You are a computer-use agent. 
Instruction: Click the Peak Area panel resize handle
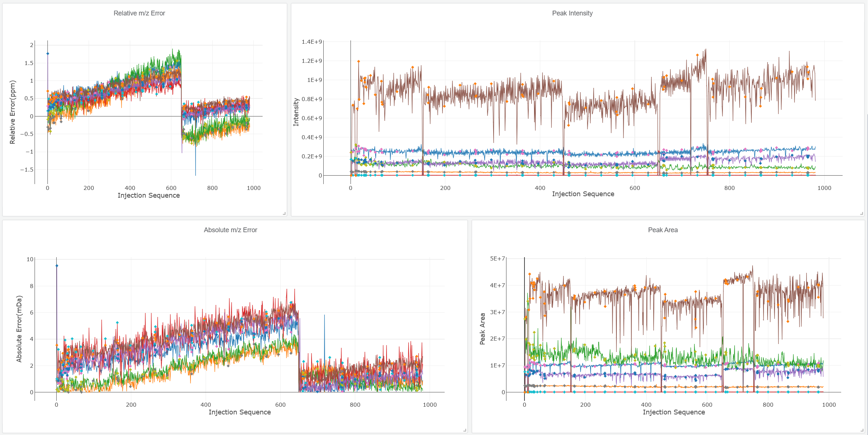[x=862, y=430]
